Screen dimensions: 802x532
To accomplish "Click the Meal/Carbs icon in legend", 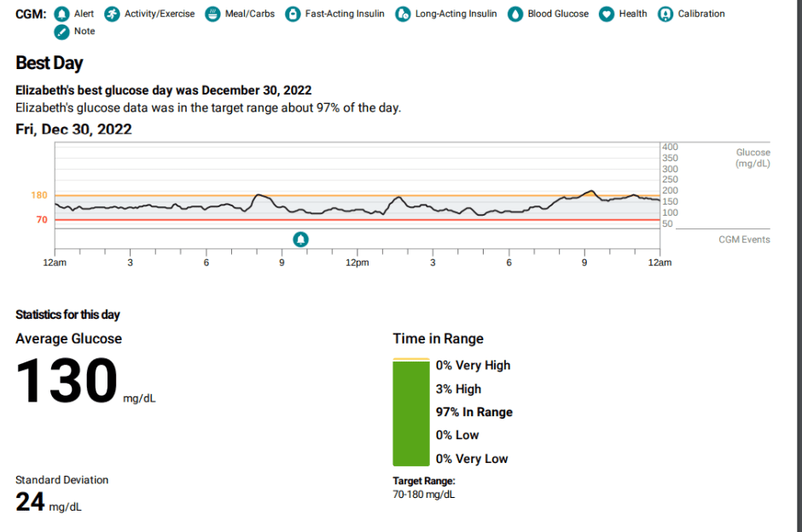I will coord(212,14).
